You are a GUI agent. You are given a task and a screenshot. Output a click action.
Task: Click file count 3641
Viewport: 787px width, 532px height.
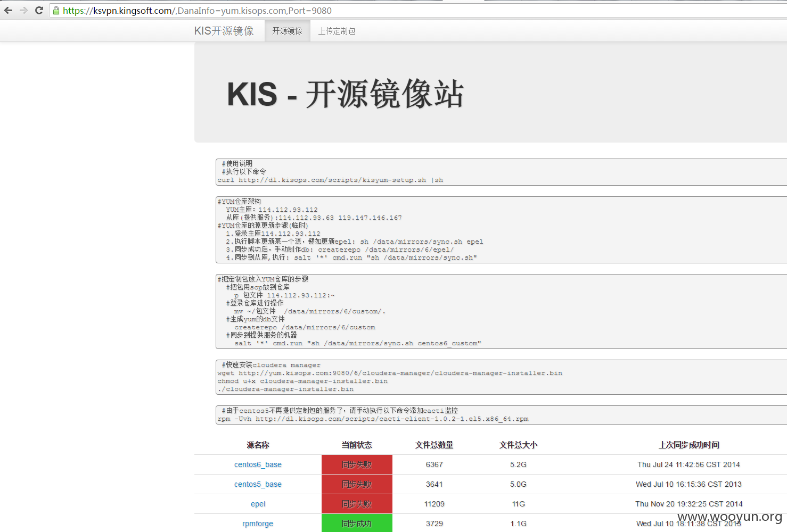click(435, 484)
